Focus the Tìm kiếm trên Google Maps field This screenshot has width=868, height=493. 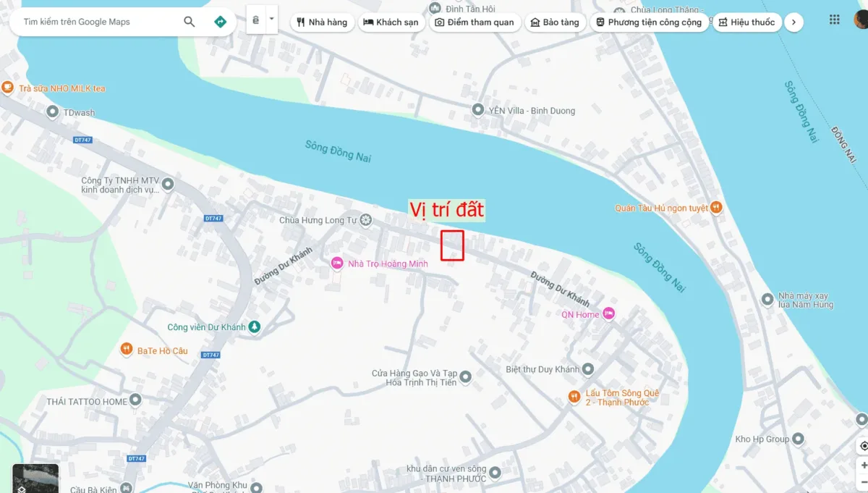click(94, 22)
